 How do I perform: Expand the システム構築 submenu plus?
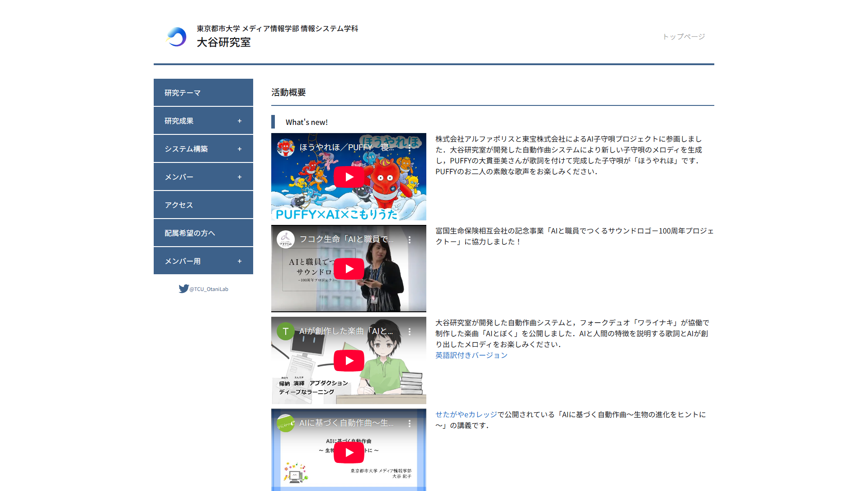point(240,149)
